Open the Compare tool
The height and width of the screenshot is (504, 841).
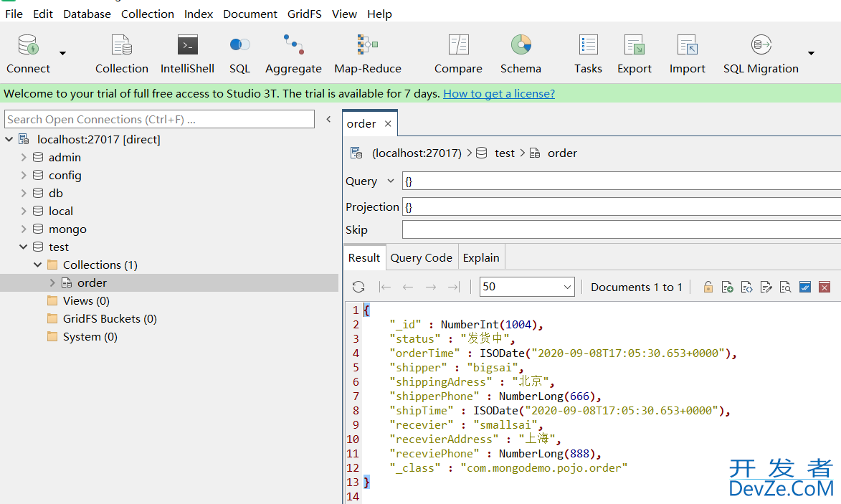458,54
